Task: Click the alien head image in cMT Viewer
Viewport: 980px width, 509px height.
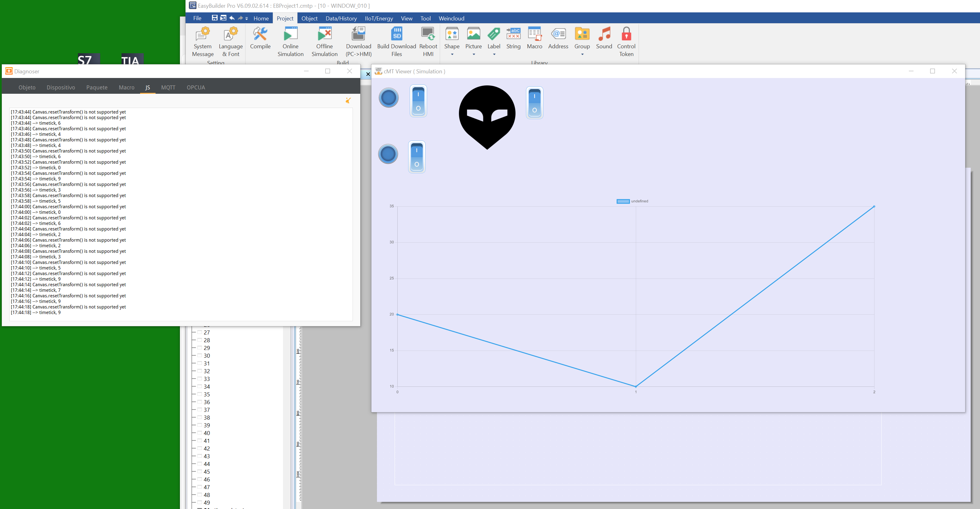Action: pos(487,117)
